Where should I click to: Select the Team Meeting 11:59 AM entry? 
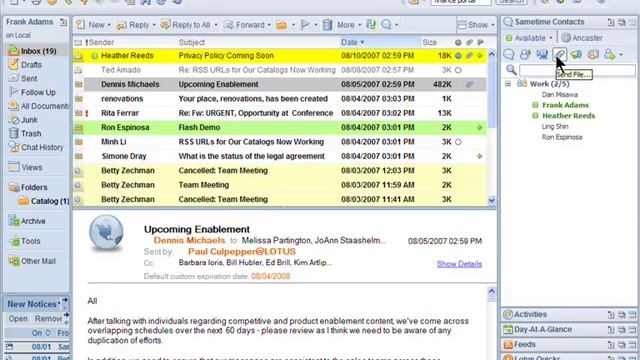point(280,185)
